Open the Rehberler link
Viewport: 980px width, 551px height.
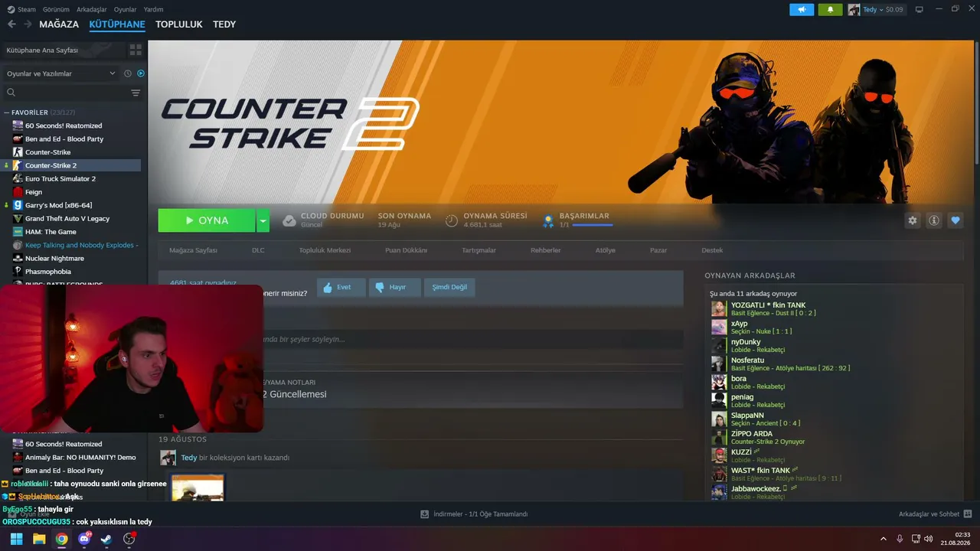[546, 250]
